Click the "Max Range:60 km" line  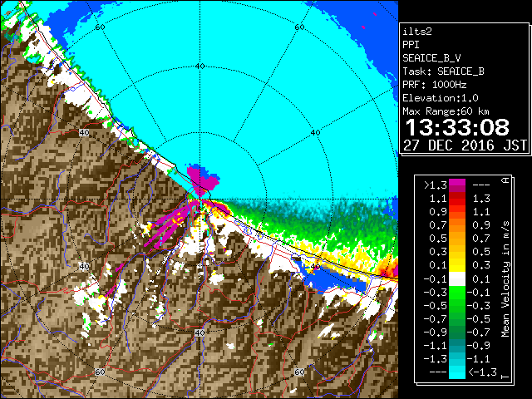pyautogui.click(x=446, y=111)
